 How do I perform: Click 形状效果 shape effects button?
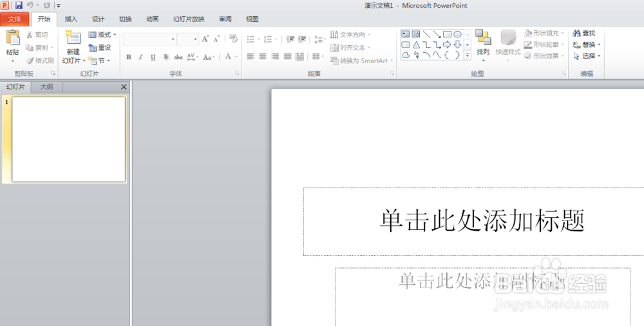tap(544, 56)
